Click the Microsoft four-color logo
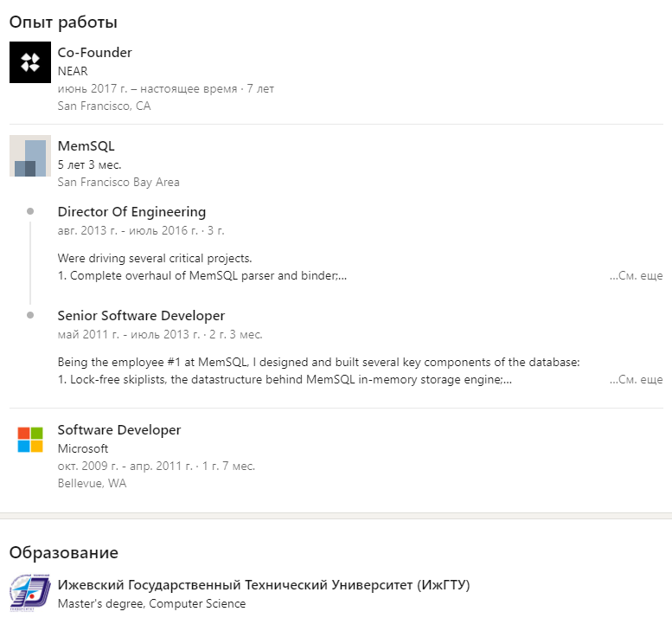 click(x=30, y=440)
